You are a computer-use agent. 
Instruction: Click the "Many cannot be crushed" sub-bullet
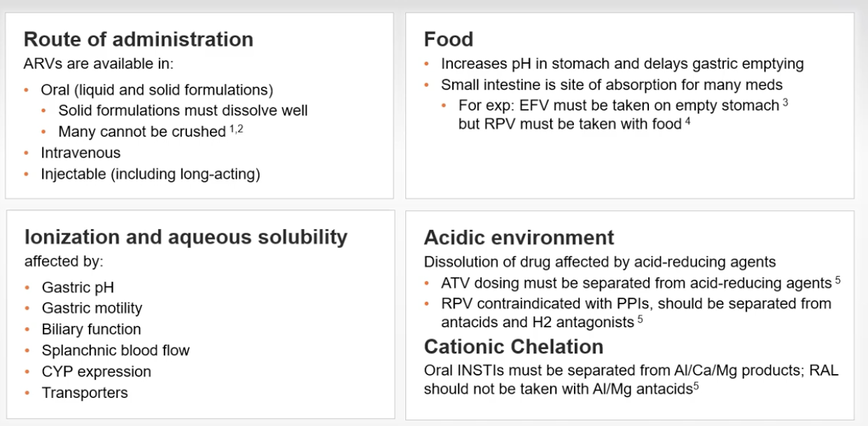(141, 132)
